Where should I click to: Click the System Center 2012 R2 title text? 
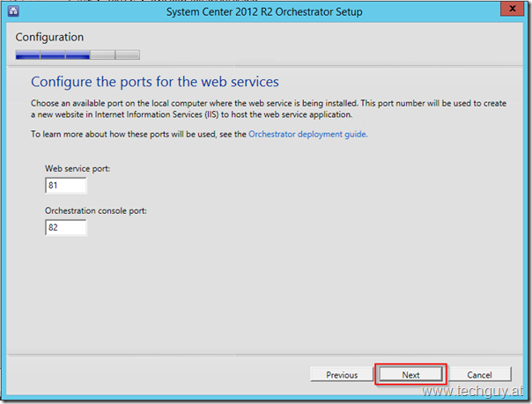(265, 11)
